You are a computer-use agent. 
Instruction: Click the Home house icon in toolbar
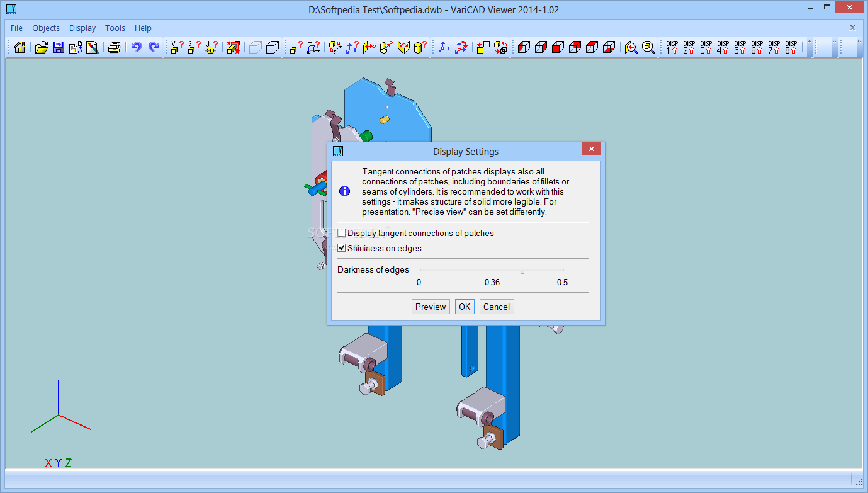20,47
